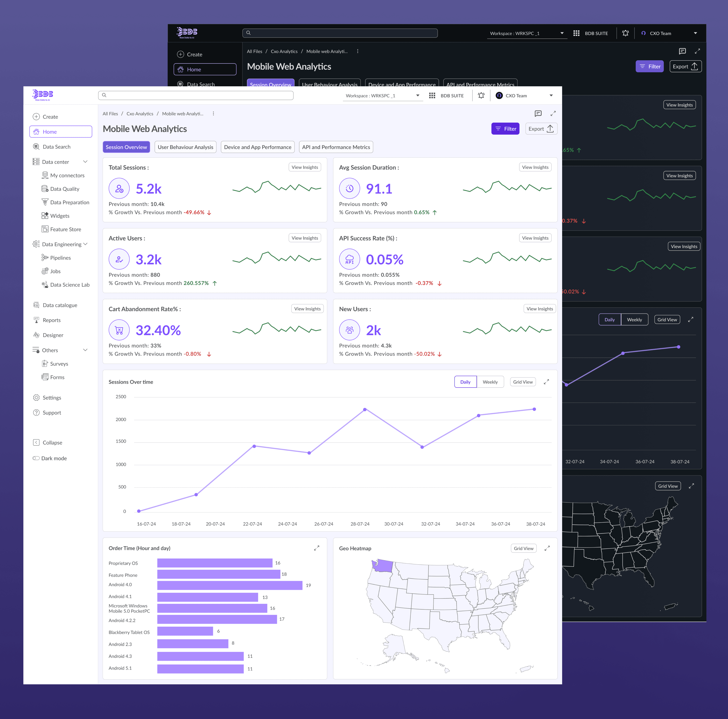Open the comments icon above Filter button
Image resolution: width=728 pixels, height=719 pixels.
pos(538,113)
